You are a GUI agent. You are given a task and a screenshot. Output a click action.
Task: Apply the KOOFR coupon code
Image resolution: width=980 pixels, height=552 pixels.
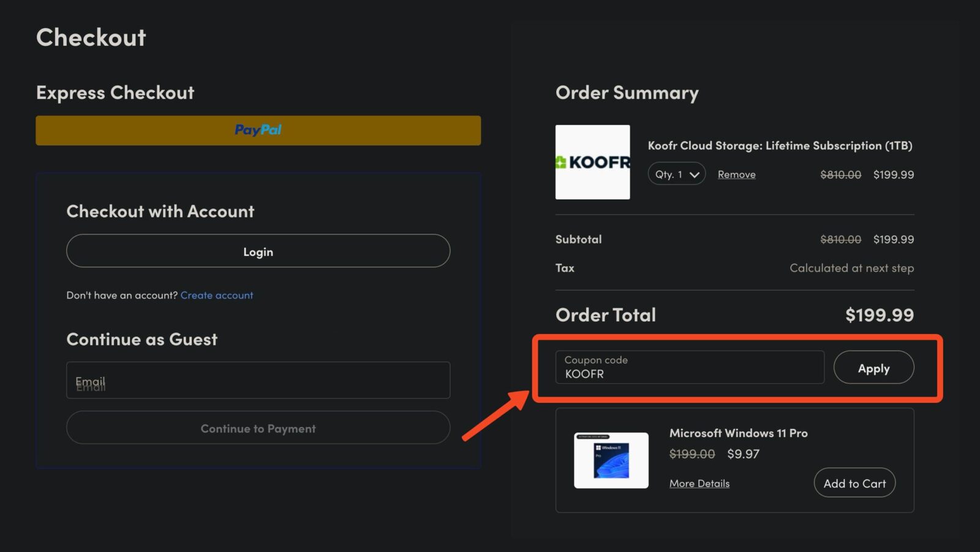[873, 368]
